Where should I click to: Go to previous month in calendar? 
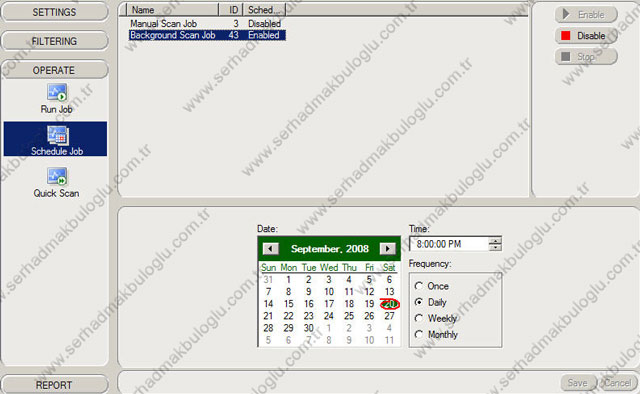pos(271,249)
